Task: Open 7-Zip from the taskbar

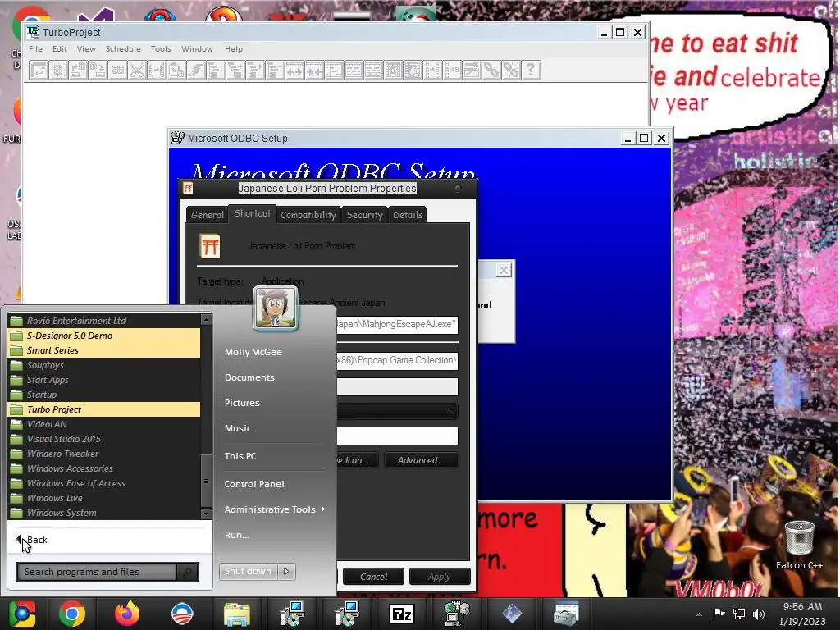Action: (402, 614)
